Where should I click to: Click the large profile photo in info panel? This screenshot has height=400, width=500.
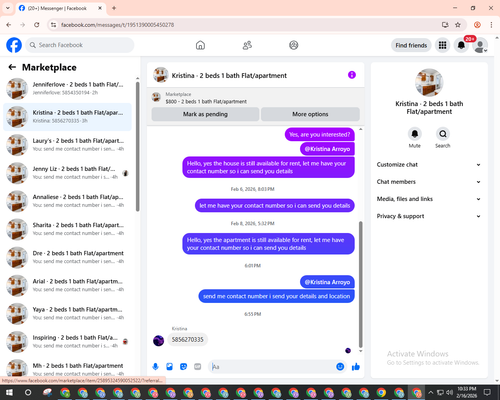point(429,83)
